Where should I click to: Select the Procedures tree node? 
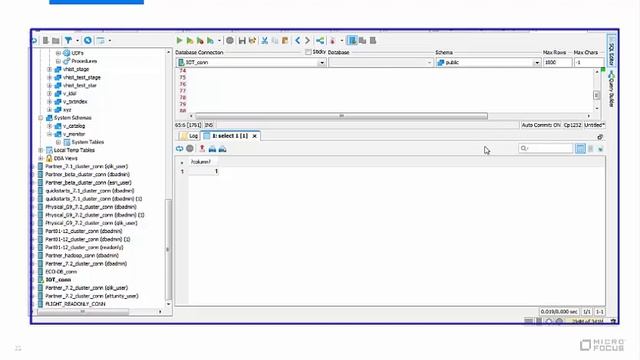(84, 61)
